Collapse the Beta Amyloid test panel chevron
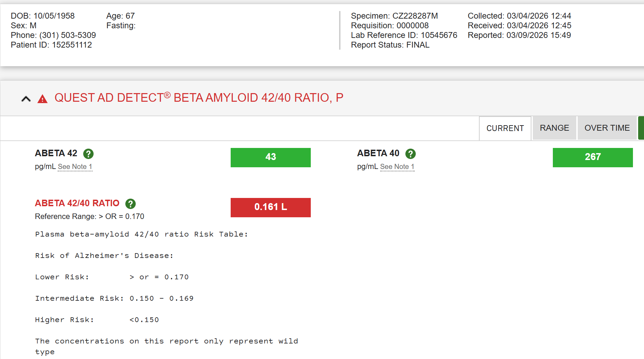Viewport: 644px width, 359px height. click(26, 99)
